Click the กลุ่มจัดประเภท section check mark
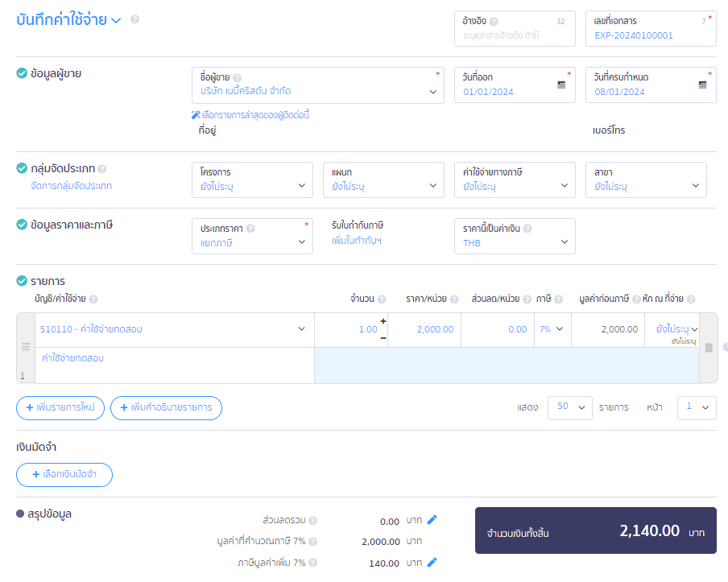The width and height of the screenshot is (728, 582). coord(22,168)
